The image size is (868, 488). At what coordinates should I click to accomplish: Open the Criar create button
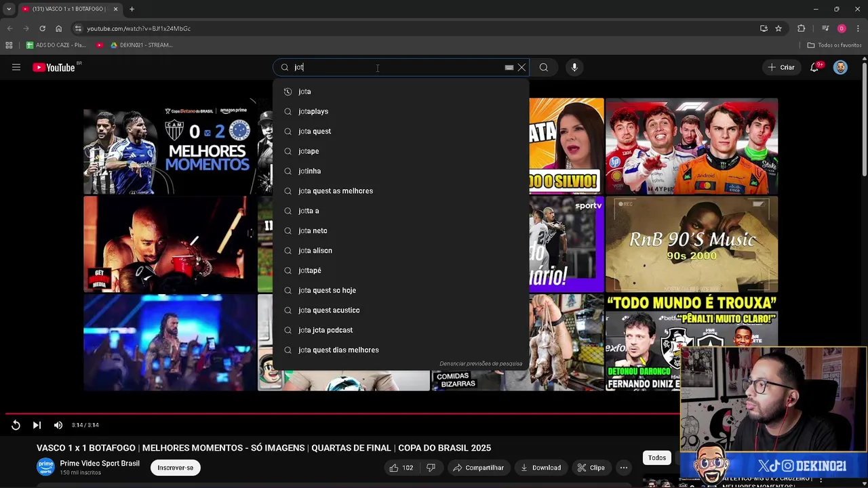point(781,67)
